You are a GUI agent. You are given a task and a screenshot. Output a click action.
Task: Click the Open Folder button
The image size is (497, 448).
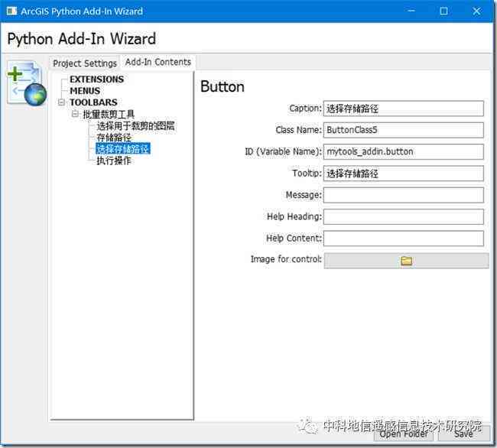pyautogui.click(x=404, y=433)
